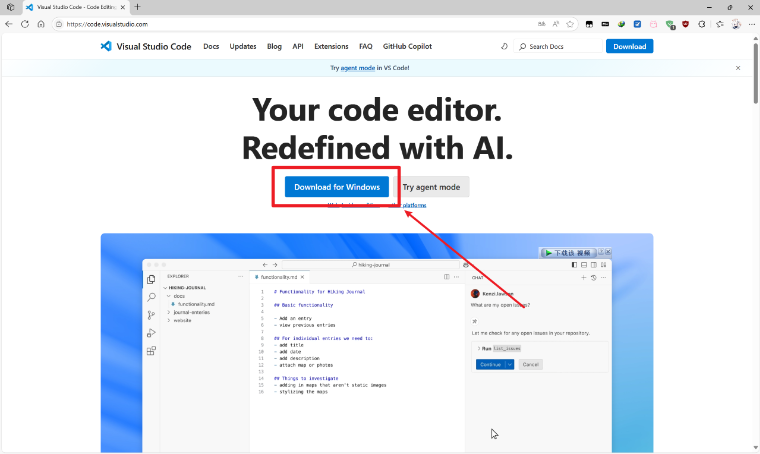Close the agent mode announcement banner
The width and height of the screenshot is (760, 454).
pyautogui.click(x=738, y=68)
